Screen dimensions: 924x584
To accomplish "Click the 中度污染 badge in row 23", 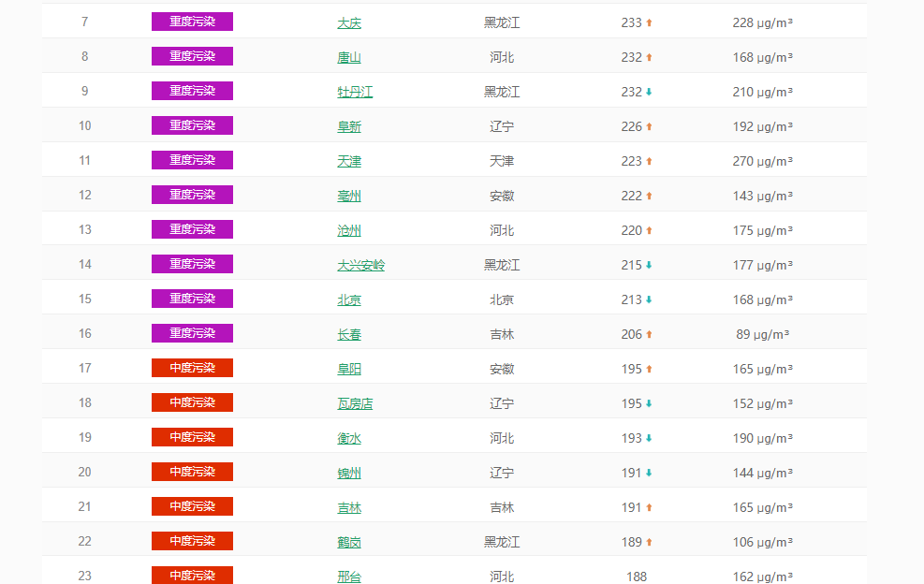I will click(x=192, y=576).
